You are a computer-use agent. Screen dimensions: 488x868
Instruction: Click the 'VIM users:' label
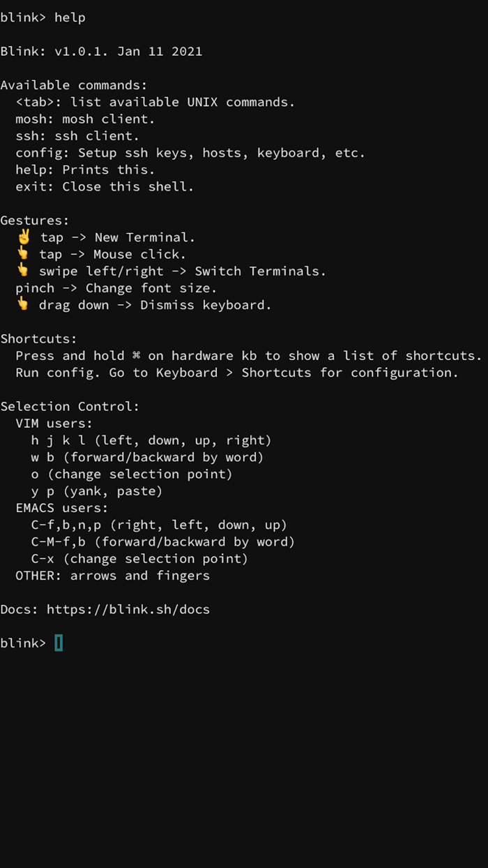click(54, 423)
